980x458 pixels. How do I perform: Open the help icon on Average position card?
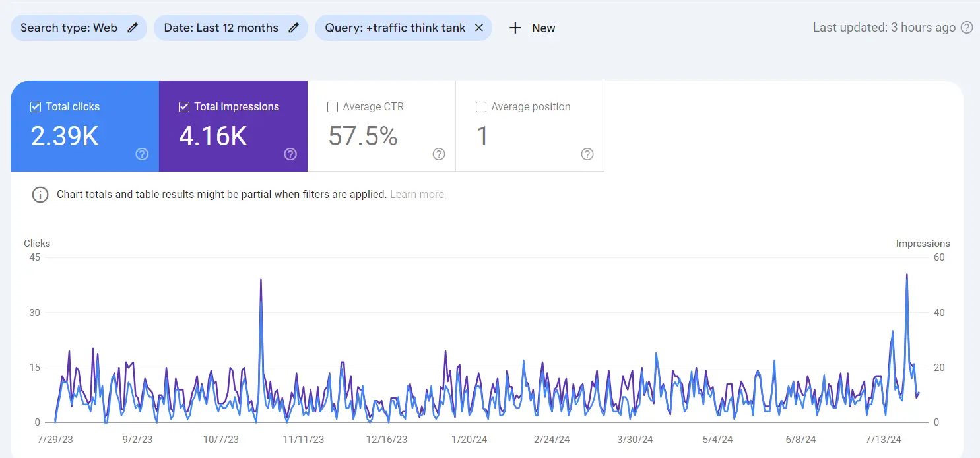(587, 154)
